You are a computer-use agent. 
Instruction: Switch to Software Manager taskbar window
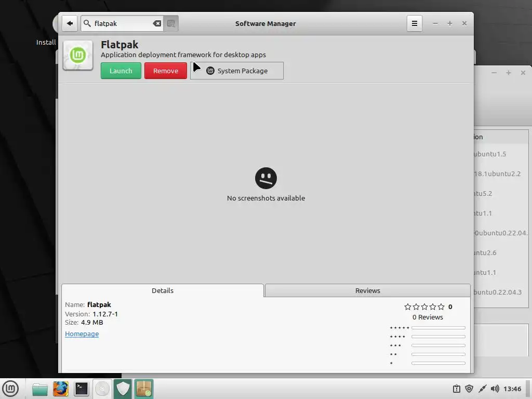(144, 389)
